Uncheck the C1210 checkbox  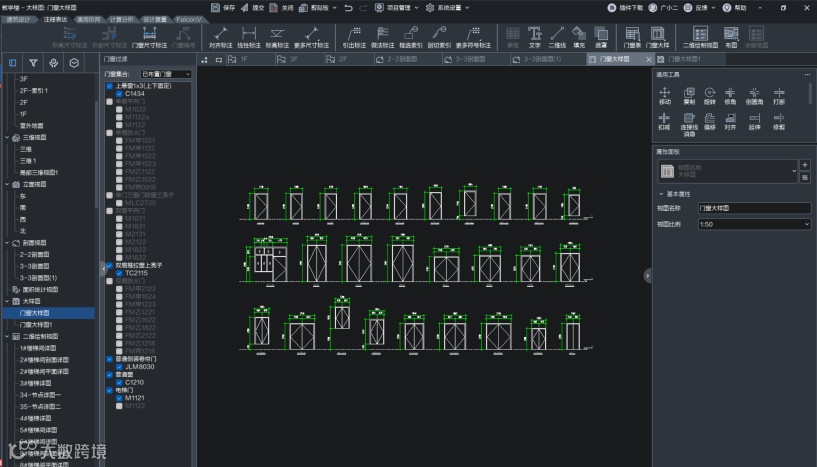coord(119,383)
